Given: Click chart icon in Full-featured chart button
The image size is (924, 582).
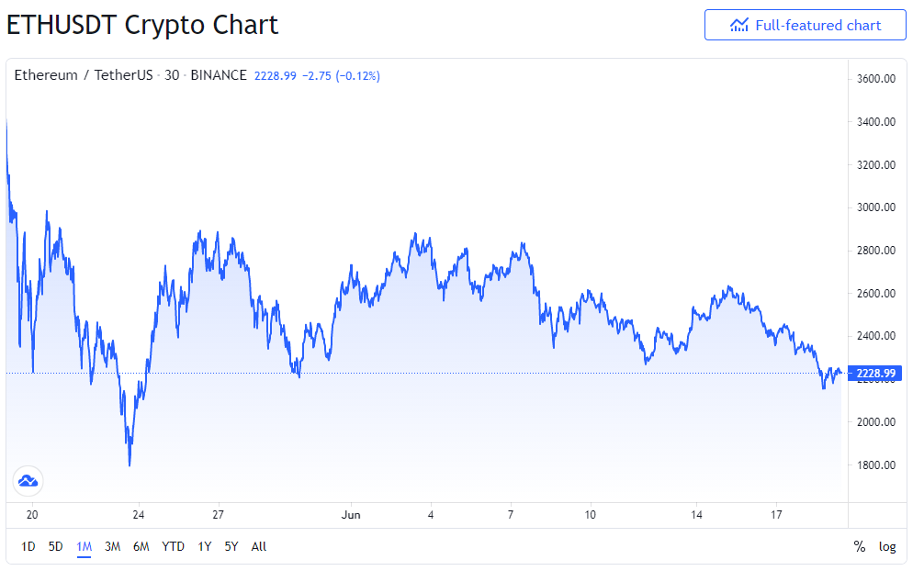Looking at the screenshot, I should (739, 26).
